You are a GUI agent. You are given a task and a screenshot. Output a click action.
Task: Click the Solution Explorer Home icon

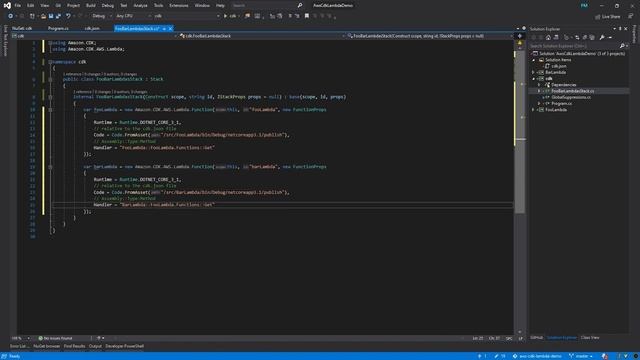[548, 38]
